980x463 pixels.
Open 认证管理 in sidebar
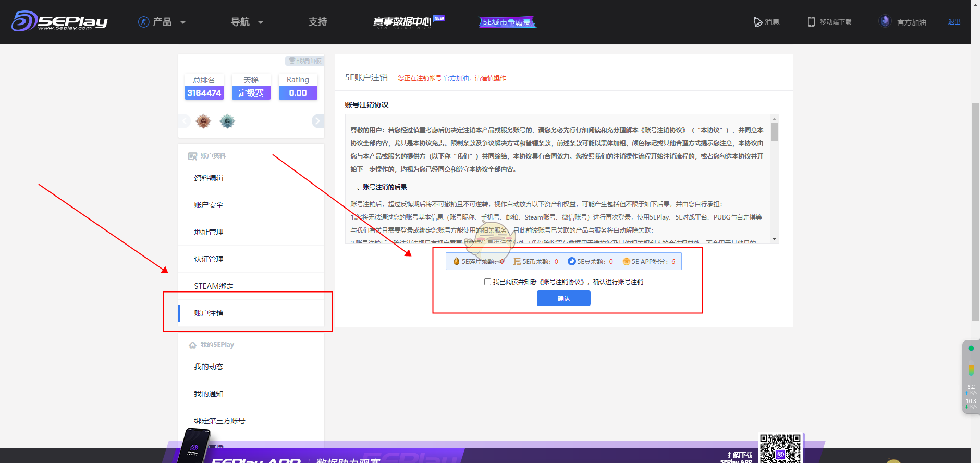point(251,259)
